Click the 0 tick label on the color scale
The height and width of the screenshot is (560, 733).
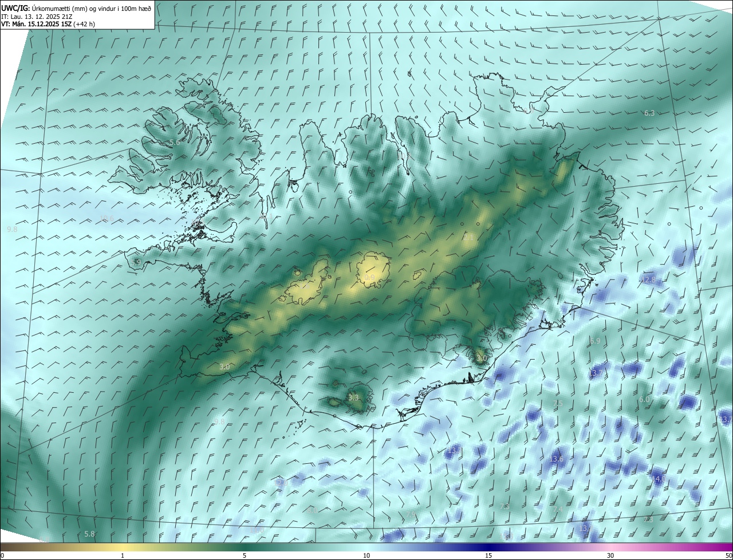coord(2,555)
